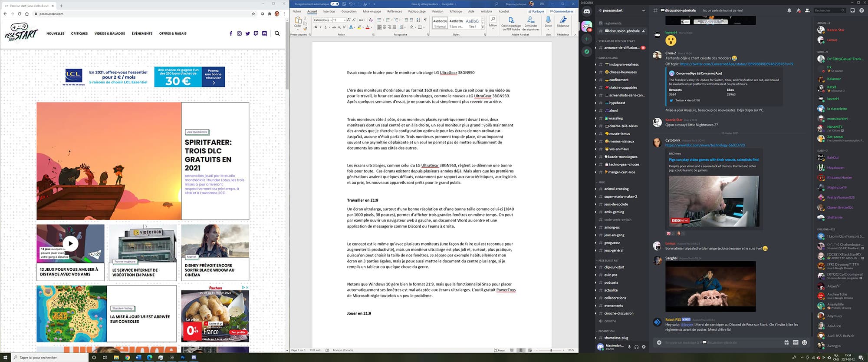Toggle bold formatting in Word

(x=316, y=27)
